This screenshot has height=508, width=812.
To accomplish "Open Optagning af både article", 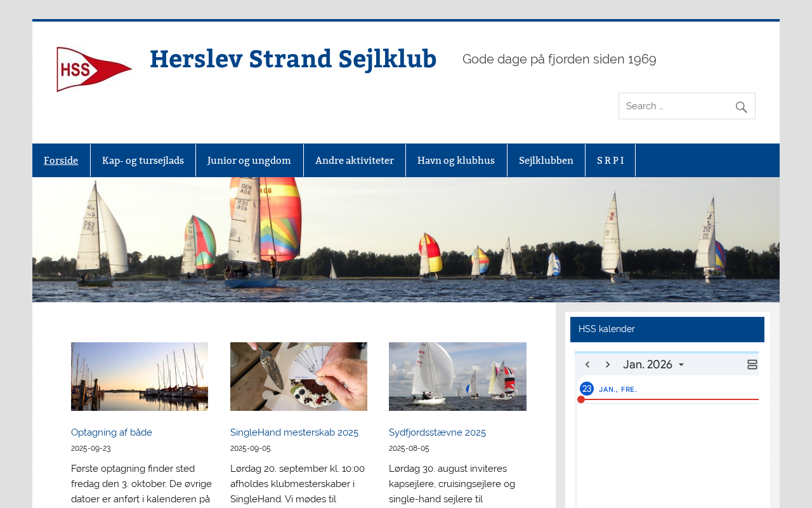I will point(112,432).
